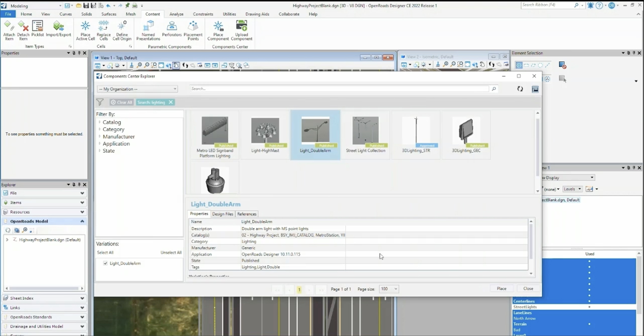Click the Clear All filters button
Screen dimensions: 644x336
click(121, 102)
